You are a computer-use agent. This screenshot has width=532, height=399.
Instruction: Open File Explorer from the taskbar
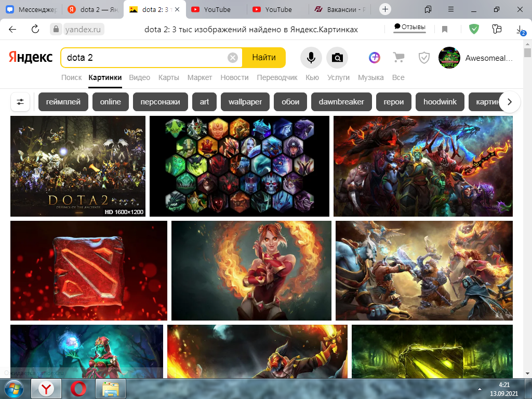pos(111,389)
